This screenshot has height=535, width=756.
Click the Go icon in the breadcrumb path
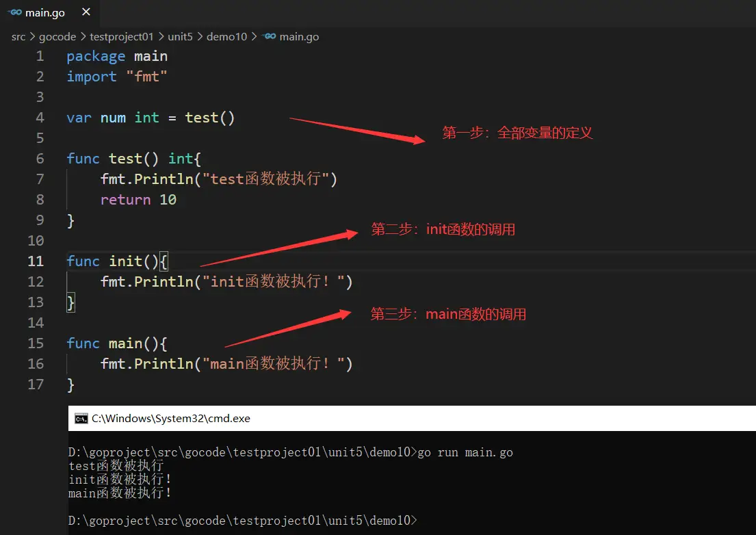tap(269, 36)
